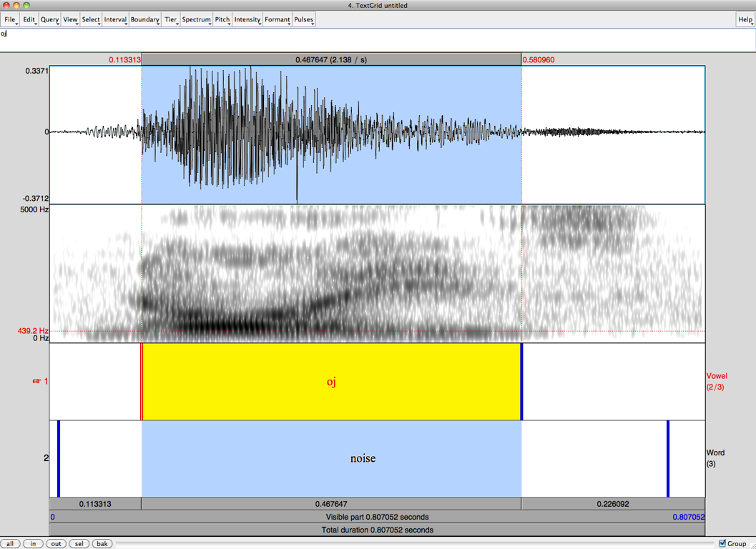
Task: Click the -0.3712 waveform minimum amplitude label
Action: (x=36, y=199)
